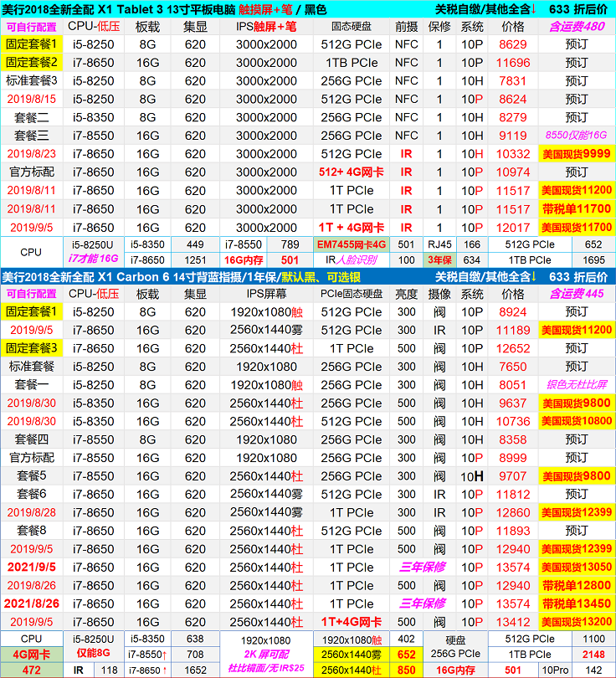Screen dimensions: 616x678
Task: Click price 12652
Action: [x=513, y=348]
